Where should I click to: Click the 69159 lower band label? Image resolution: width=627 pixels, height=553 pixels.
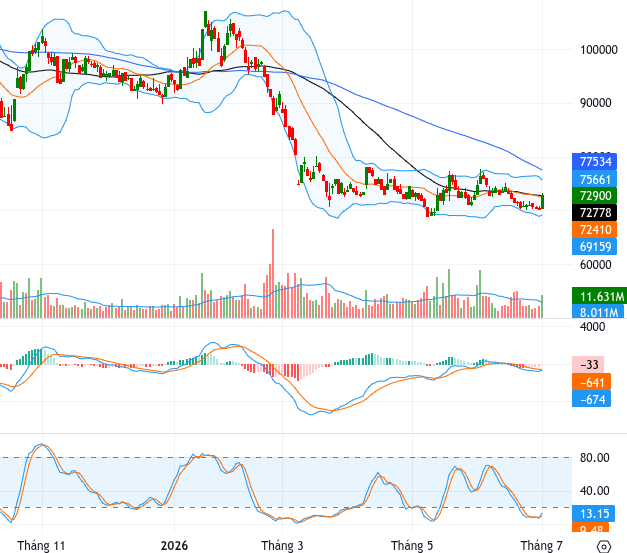click(595, 247)
